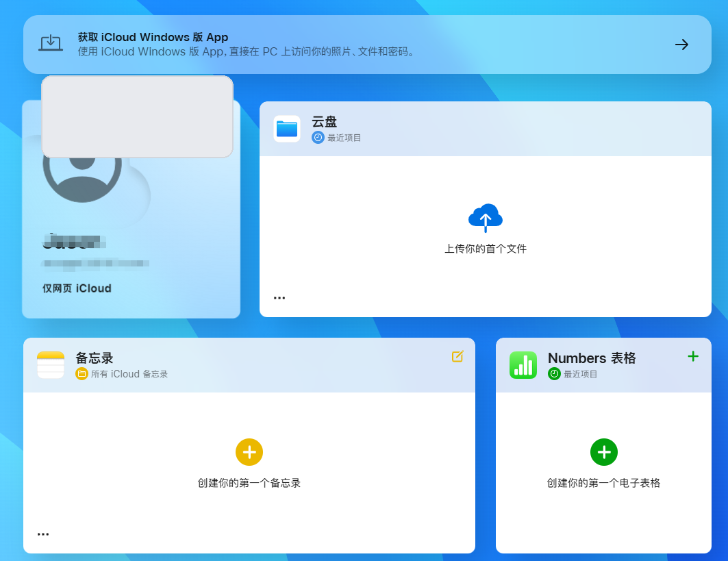Open the three-dot menu in 备忘录 tile
This screenshot has width=728, height=561.
(43, 534)
